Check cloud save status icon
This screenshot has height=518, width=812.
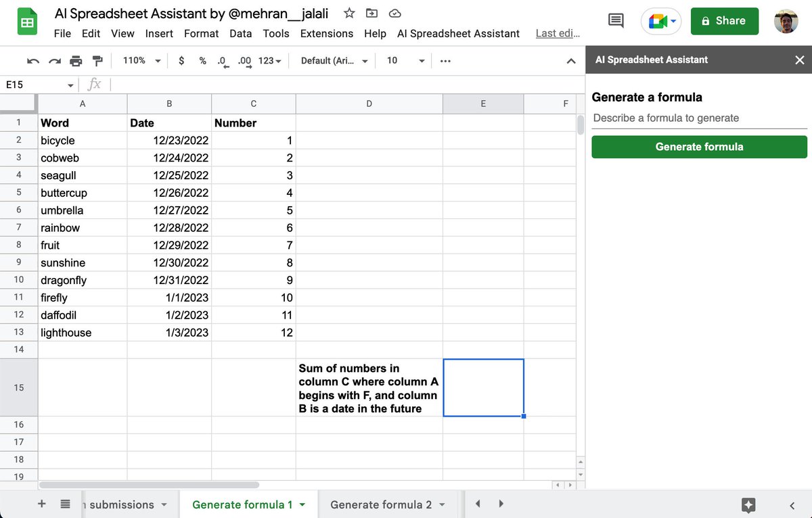396,13
